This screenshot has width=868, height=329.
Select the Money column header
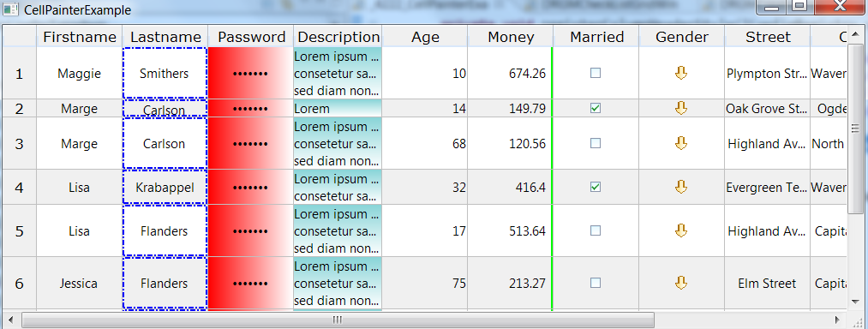click(x=511, y=37)
